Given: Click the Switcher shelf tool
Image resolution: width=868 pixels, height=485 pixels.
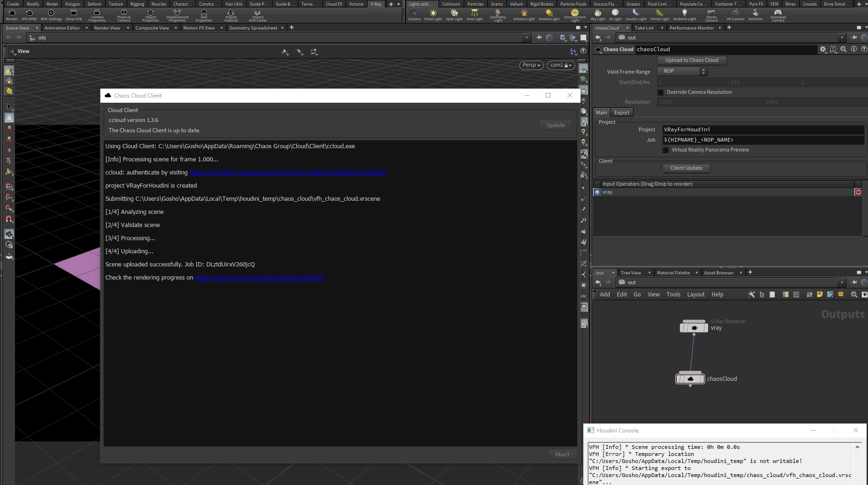Looking at the screenshot, I should pyautogui.click(x=755, y=15).
